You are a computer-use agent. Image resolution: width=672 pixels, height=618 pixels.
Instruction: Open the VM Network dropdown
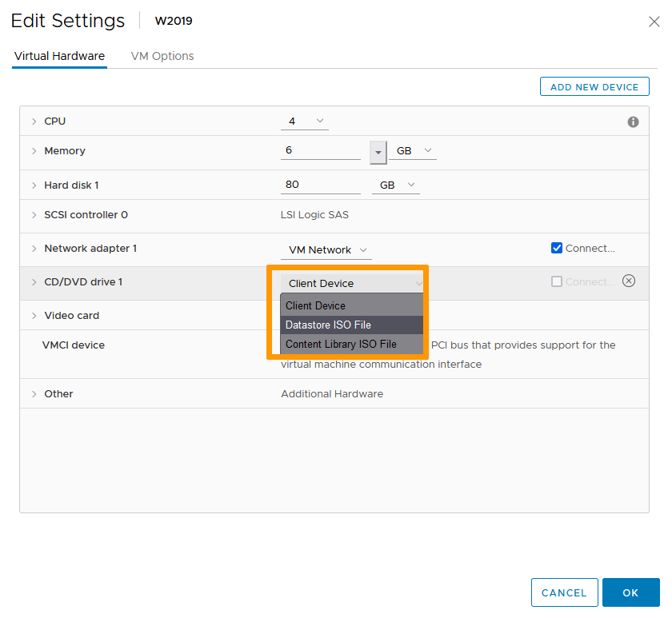click(327, 250)
